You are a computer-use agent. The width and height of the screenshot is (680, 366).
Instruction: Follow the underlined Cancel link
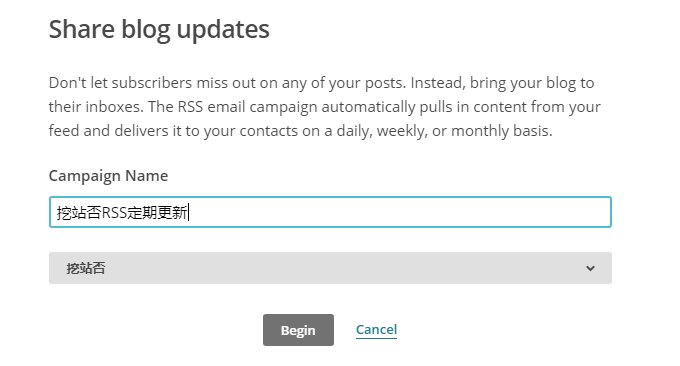376,330
